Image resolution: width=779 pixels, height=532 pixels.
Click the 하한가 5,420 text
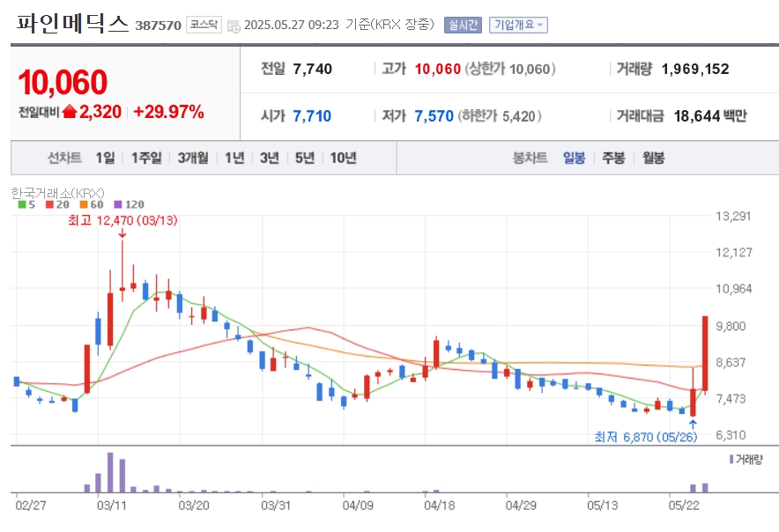point(500,116)
